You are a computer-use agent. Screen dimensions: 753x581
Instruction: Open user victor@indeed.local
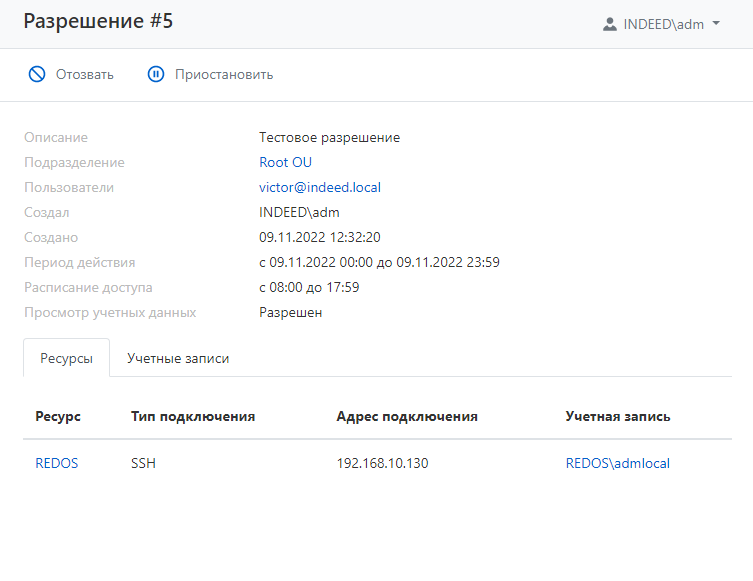click(319, 187)
